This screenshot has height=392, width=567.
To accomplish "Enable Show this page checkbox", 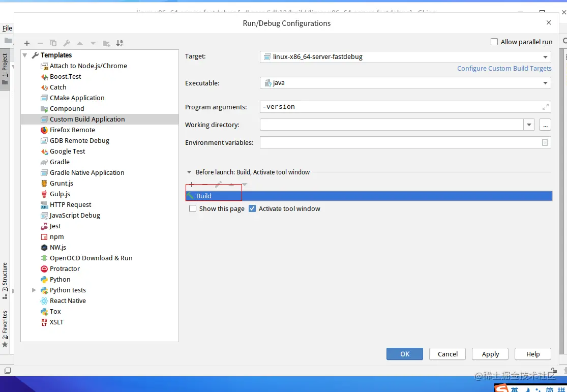I will pyautogui.click(x=193, y=208).
